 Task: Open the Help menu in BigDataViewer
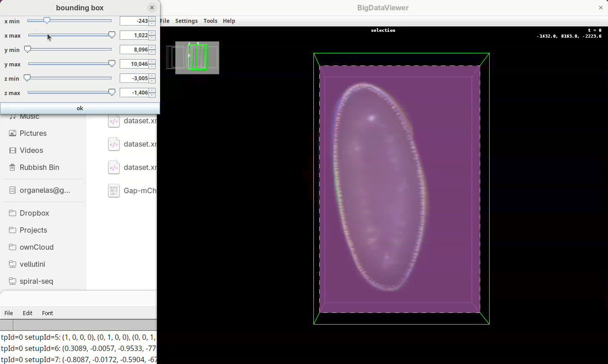click(229, 21)
